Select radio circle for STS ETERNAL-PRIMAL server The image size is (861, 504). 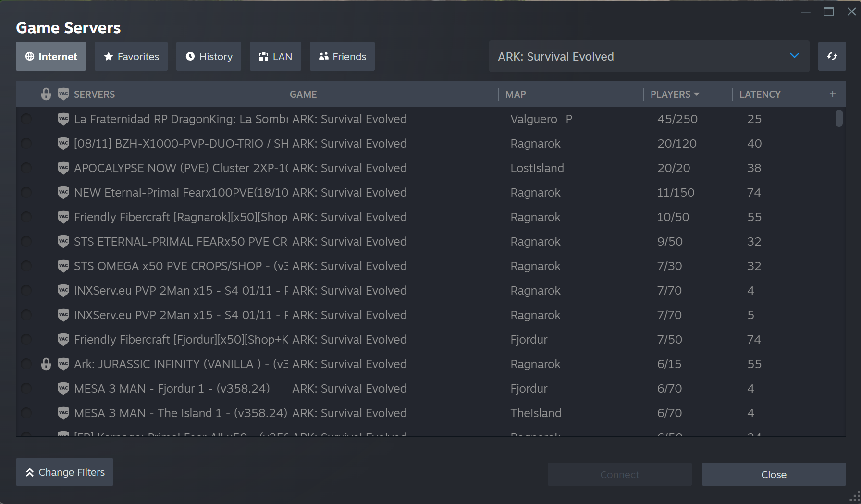(x=26, y=241)
